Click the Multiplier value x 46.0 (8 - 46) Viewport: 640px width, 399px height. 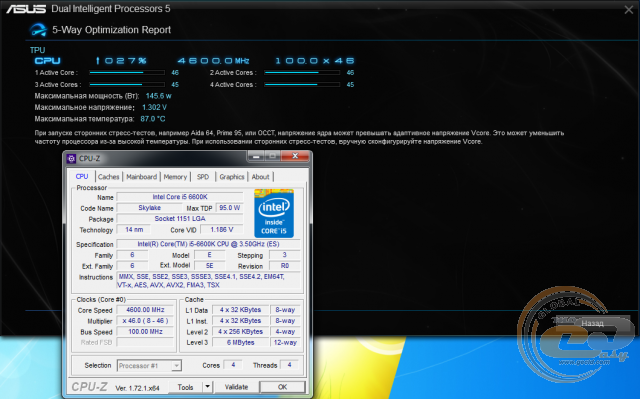point(145,321)
